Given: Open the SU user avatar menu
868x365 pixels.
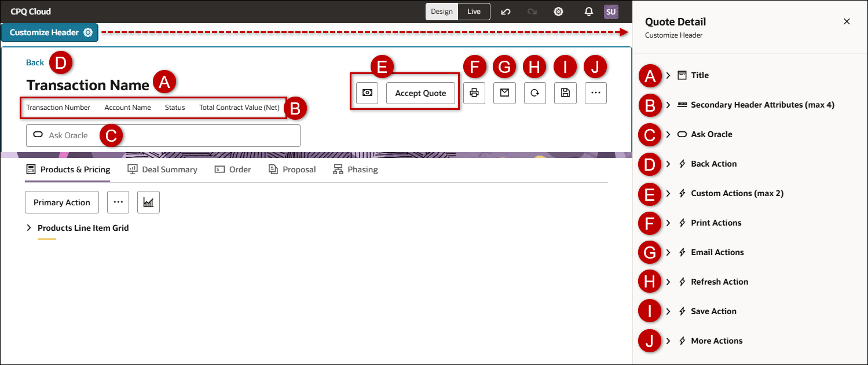Looking at the screenshot, I should pos(611,12).
